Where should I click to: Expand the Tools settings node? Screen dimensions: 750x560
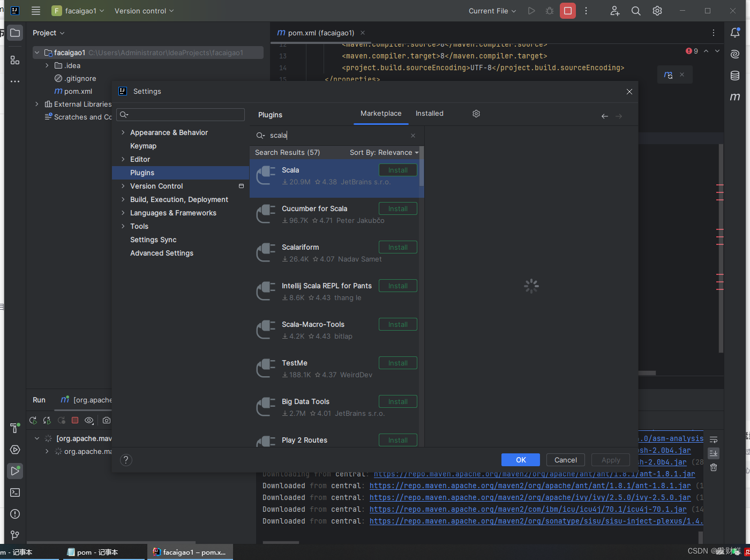point(123,226)
